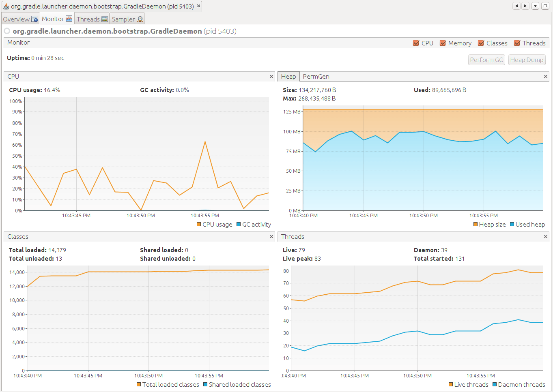Open the tab list dropdown arrow at top right

[535, 6]
